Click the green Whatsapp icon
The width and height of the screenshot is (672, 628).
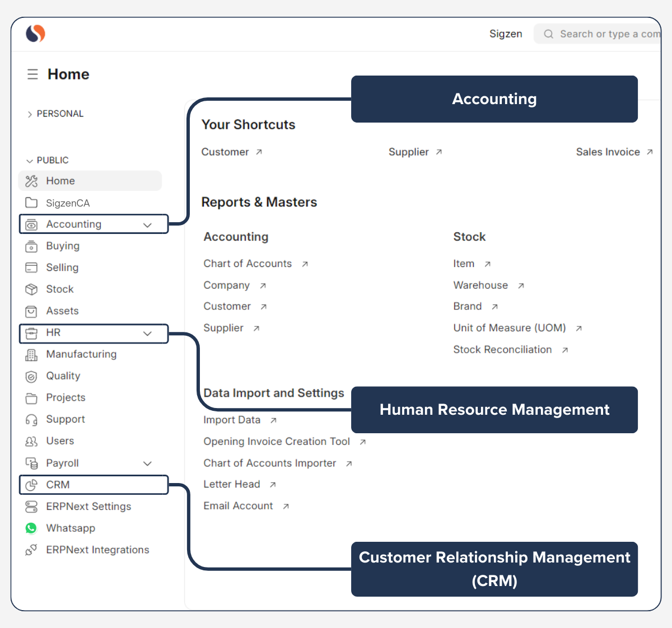click(31, 528)
